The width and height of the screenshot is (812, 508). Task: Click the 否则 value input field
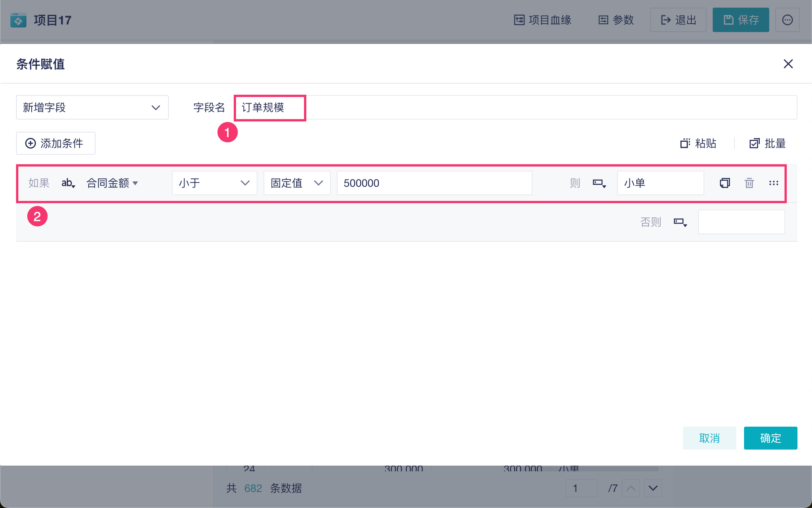pos(741,222)
